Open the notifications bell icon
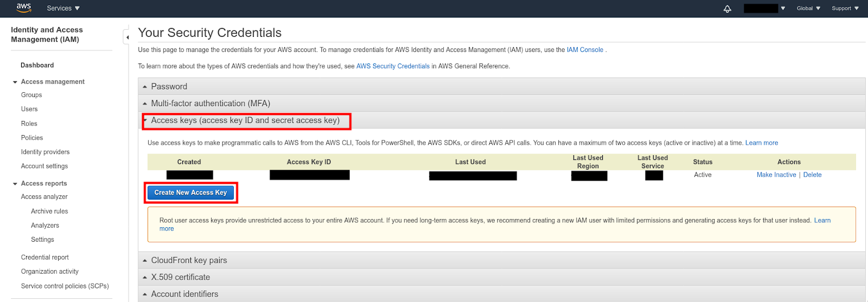Viewport: 868px width, 302px height. pos(727,9)
